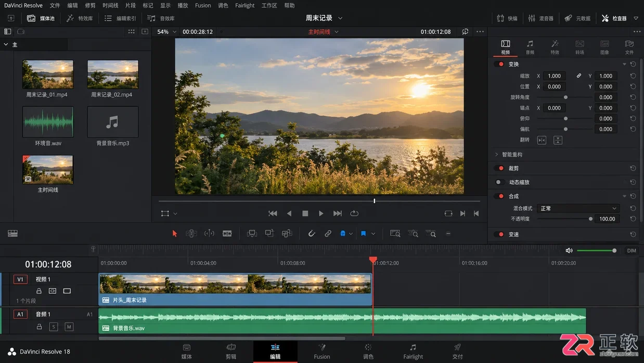
Task: Toggle the Cropping (裁剪) section switch
Action: 500,168
